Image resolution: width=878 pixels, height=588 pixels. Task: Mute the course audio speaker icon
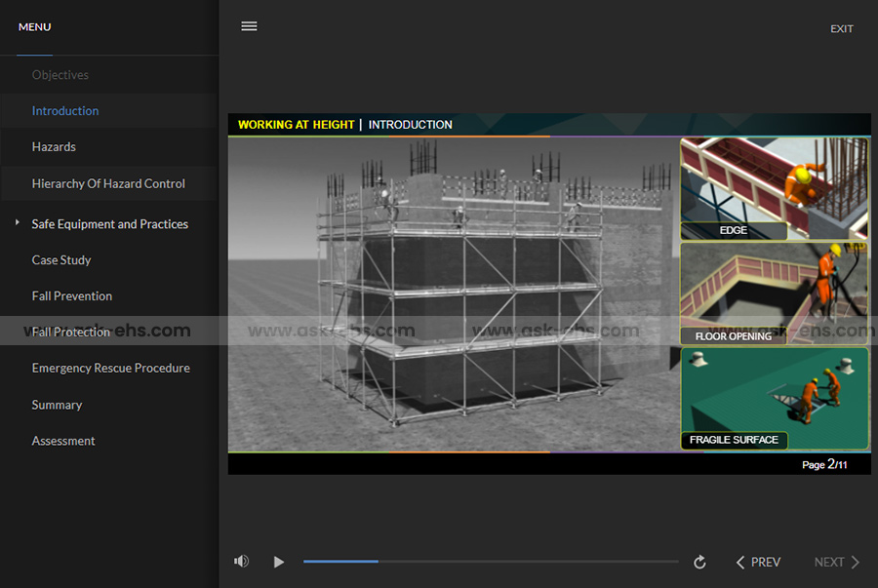[241, 562]
